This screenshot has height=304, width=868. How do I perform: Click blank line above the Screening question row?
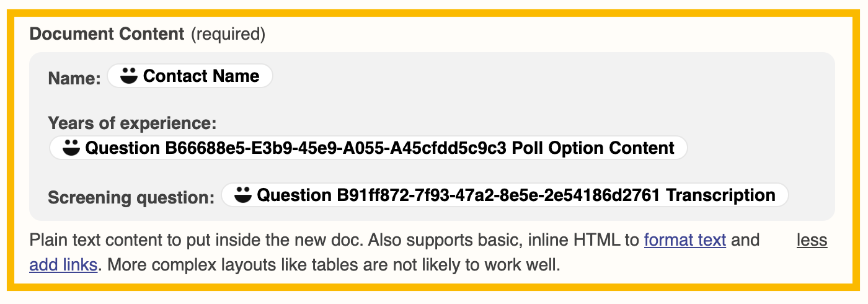[432, 171]
